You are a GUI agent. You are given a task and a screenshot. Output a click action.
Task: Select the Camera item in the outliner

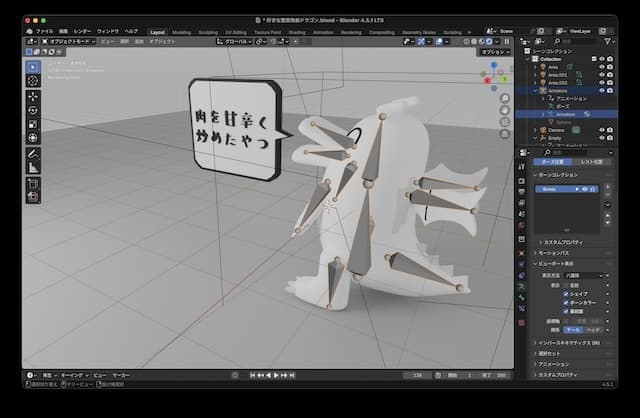pos(556,129)
